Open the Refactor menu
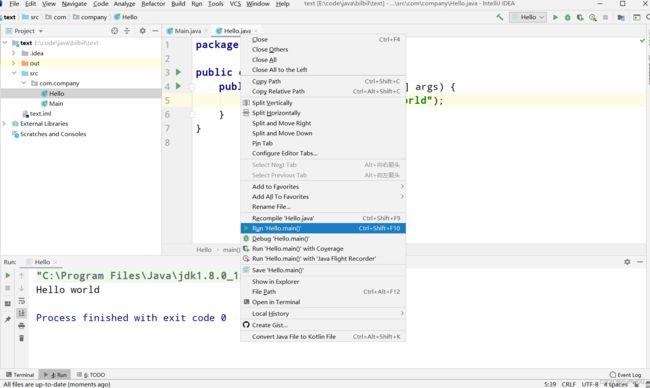 click(x=153, y=4)
